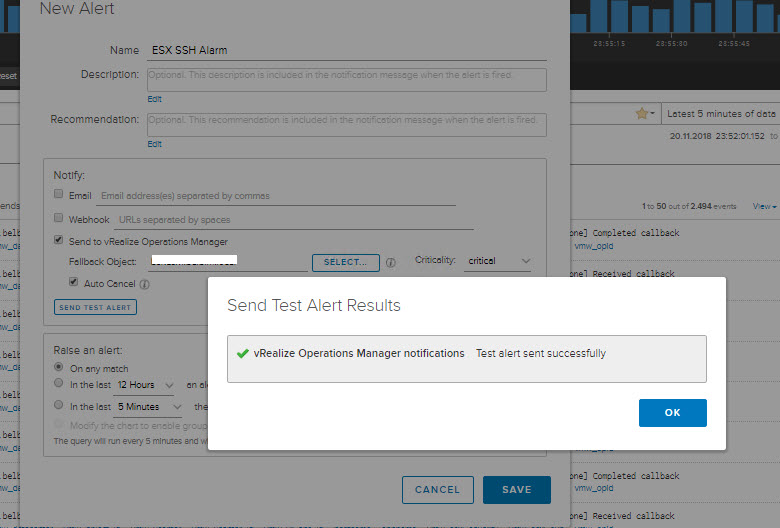Toggle the Auto Cancel checkbox
The width and height of the screenshot is (780, 528).
click(73, 283)
